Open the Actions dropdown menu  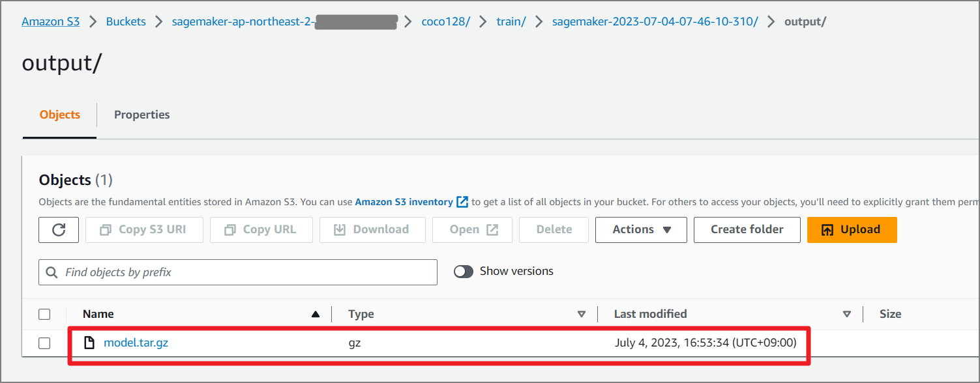(641, 230)
